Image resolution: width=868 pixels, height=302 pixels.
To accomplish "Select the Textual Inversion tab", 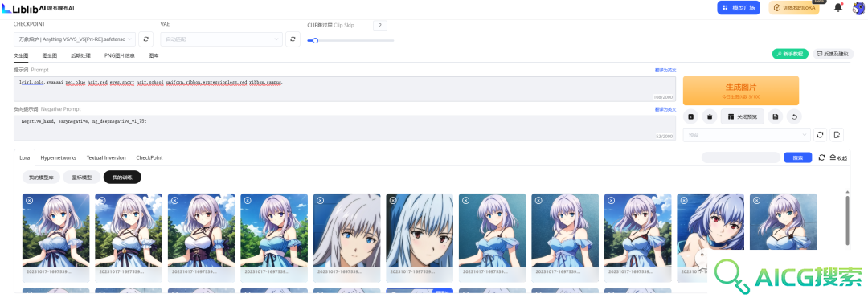I will pos(106,157).
